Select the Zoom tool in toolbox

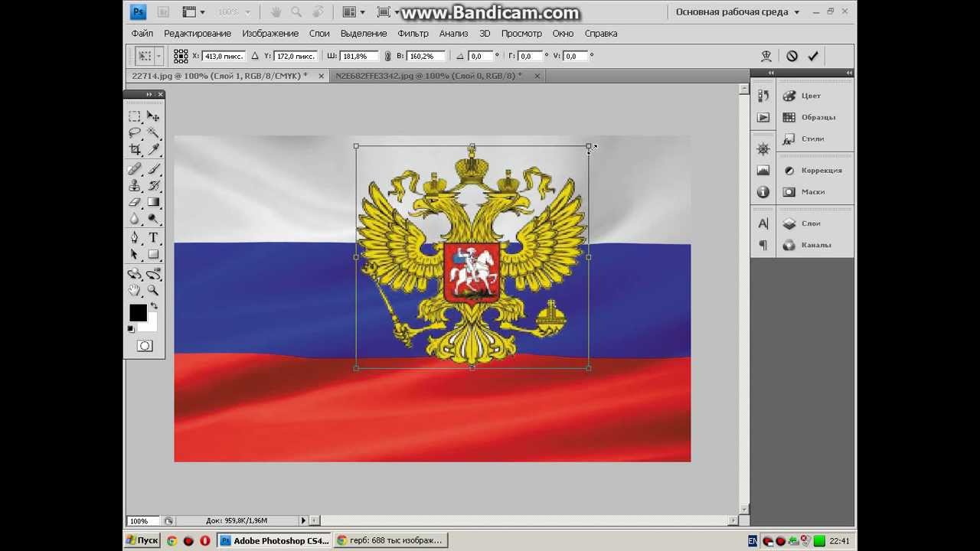click(153, 291)
